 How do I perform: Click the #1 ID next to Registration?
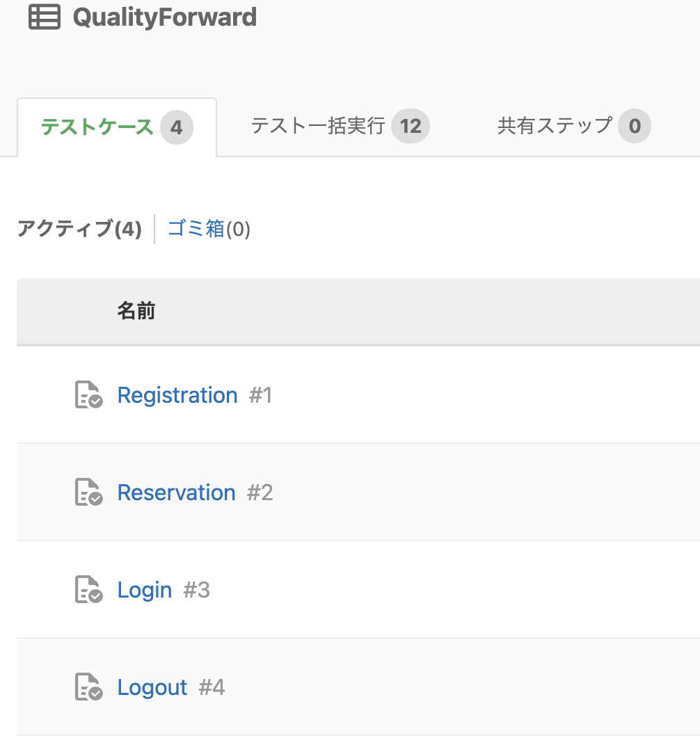pyautogui.click(x=260, y=395)
